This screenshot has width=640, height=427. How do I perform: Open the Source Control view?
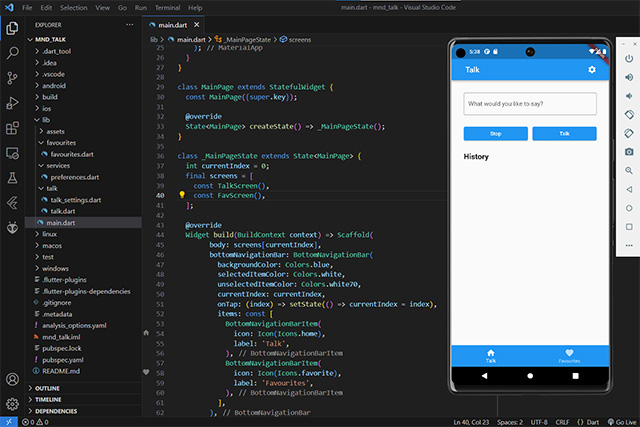(13, 77)
